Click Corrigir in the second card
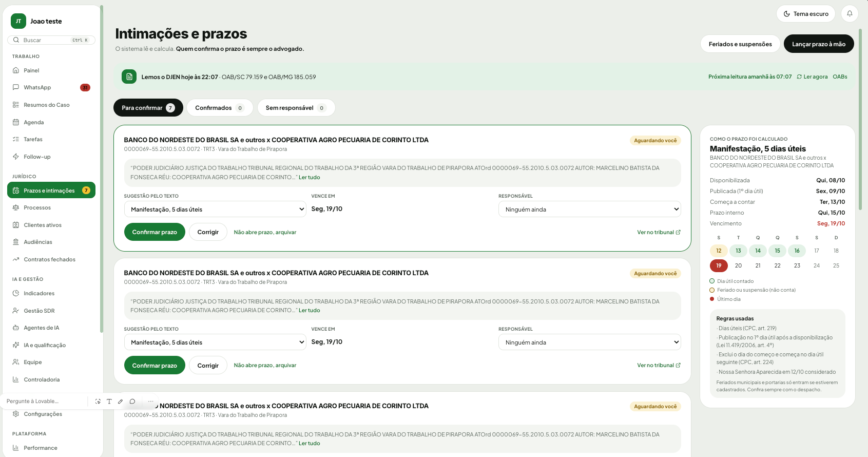Image resolution: width=868 pixels, height=457 pixels. point(208,366)
